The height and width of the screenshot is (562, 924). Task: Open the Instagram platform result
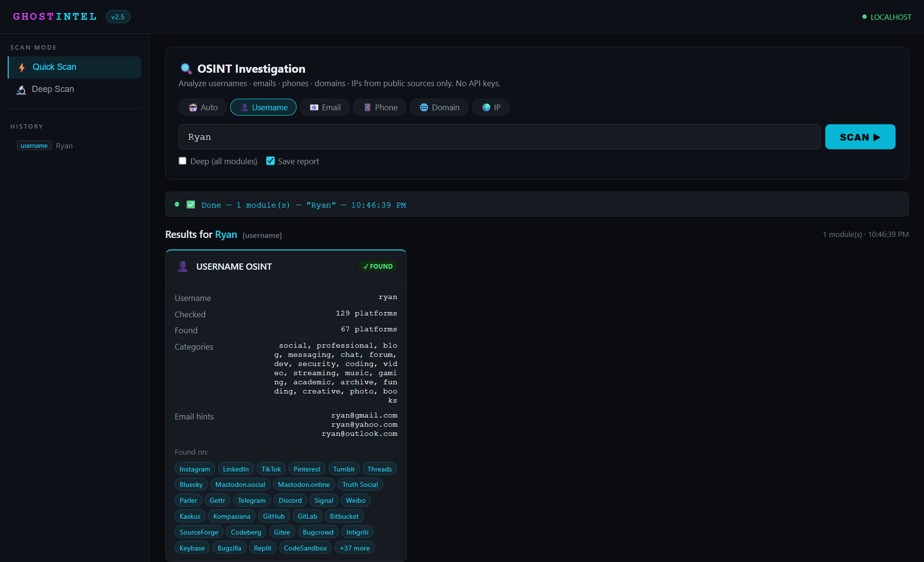click(195, 469)
